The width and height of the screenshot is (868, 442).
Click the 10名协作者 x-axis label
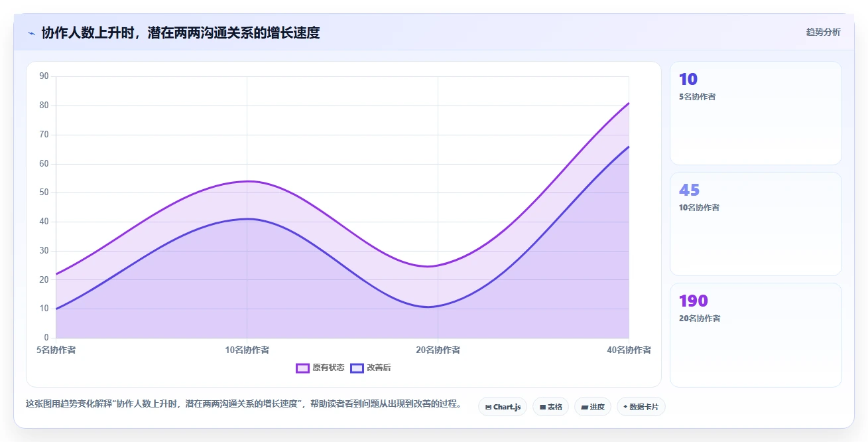click(x=247, y=350)
